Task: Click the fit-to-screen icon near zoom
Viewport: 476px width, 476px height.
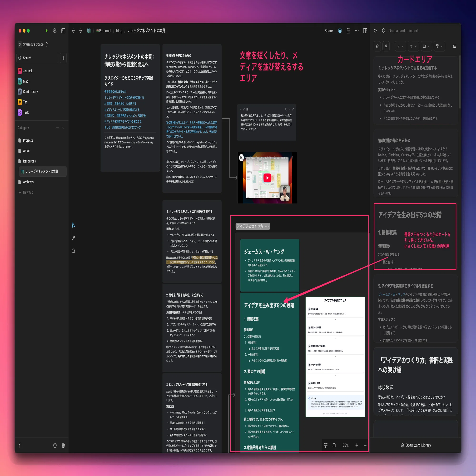Action: (x=334, y=445)
